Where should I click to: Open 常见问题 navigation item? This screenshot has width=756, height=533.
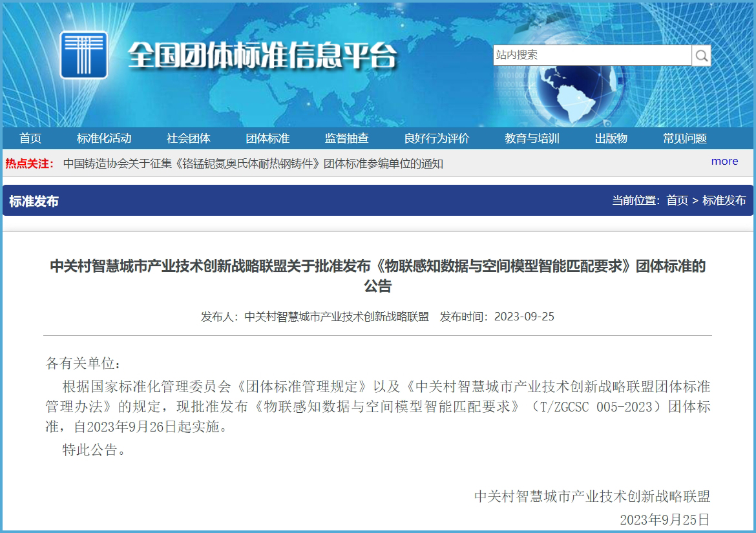tap(684, 138)
